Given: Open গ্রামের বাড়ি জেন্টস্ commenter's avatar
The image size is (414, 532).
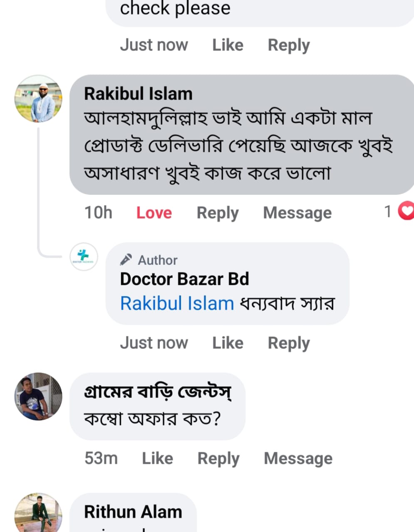Looking at the screenshot, I should (x=38, y=396).
